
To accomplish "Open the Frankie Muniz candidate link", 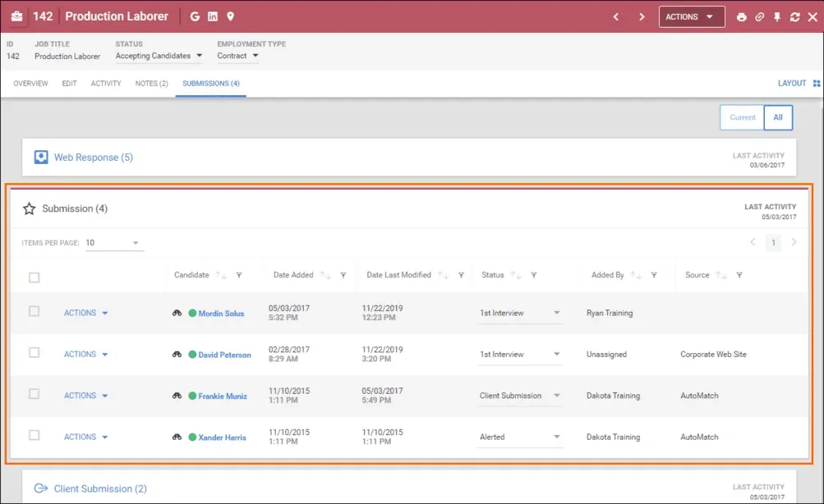I will point(223,396).
